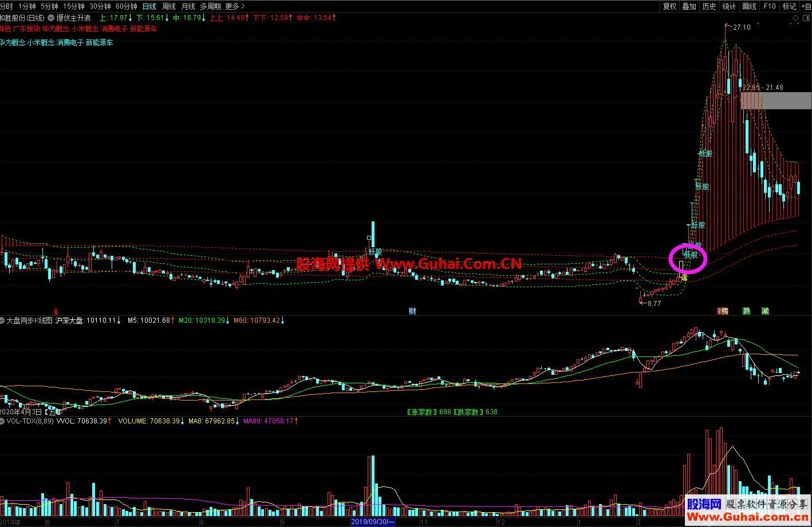Click the red S marker near the lower left of the price chart
The image size is (812, 527).
click(x=56, y=311)
